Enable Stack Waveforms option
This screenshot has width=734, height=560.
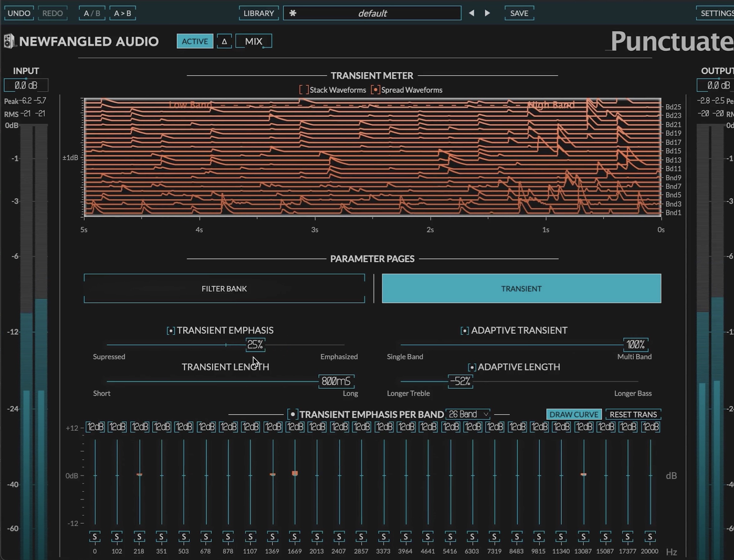point(304,90)
